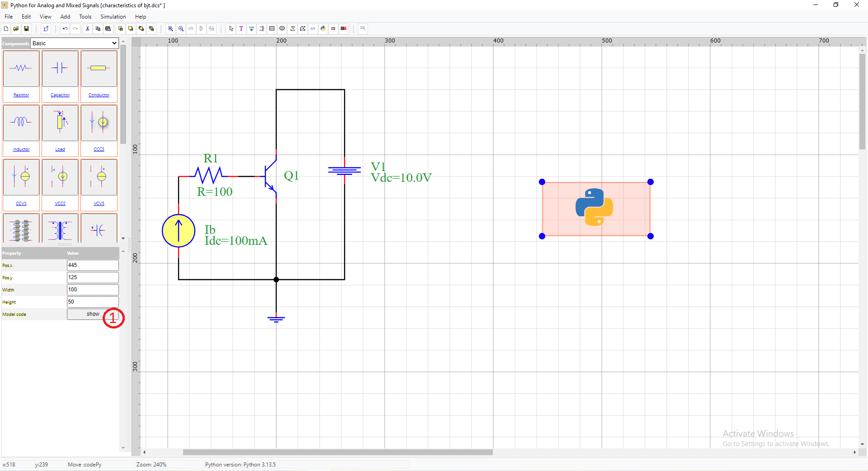The width and height of the screenshot is (868, 471).
Task: Click the 'R=100' label on the schematic
Action: pos(215,192)
